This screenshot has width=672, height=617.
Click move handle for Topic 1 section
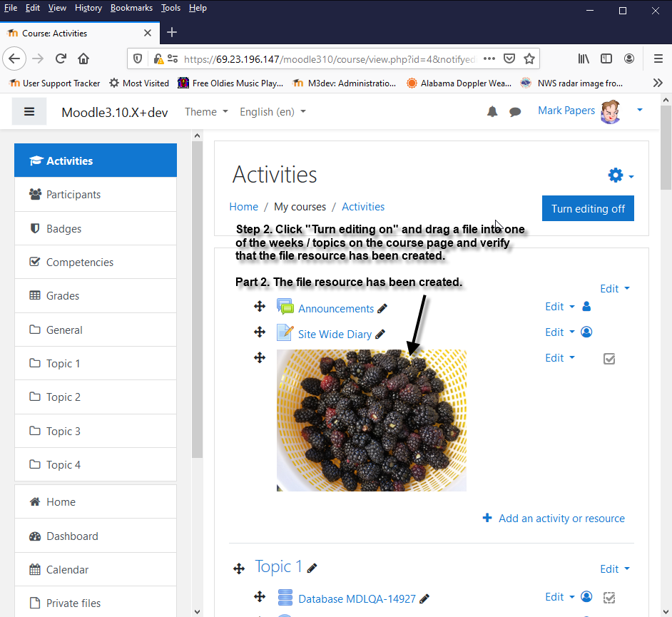pyautogui.click(x=239, y=568)
